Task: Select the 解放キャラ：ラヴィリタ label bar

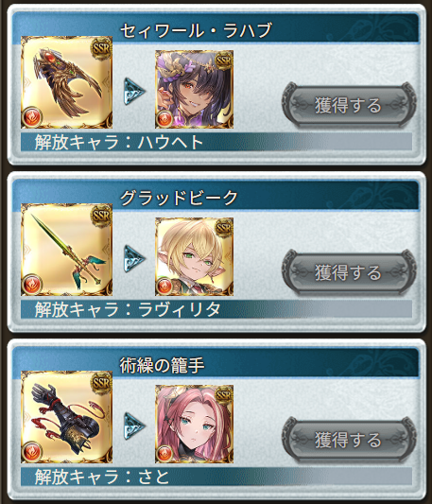Action: click(216, 309)
